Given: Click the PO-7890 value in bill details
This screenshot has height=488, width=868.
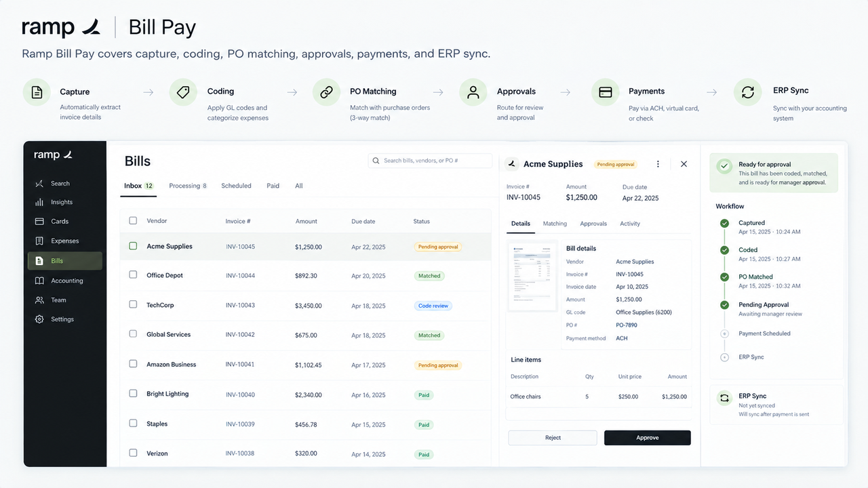Looking at the screenshot, I should pos(627,325).
